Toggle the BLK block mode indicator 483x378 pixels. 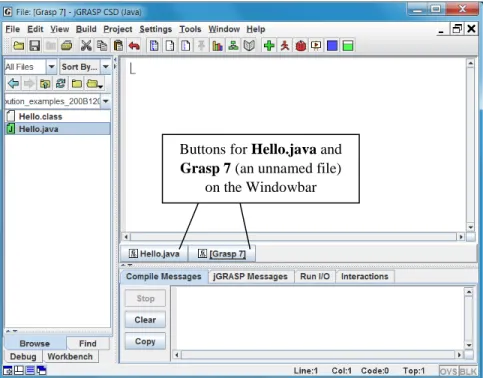tap(468, 371)
